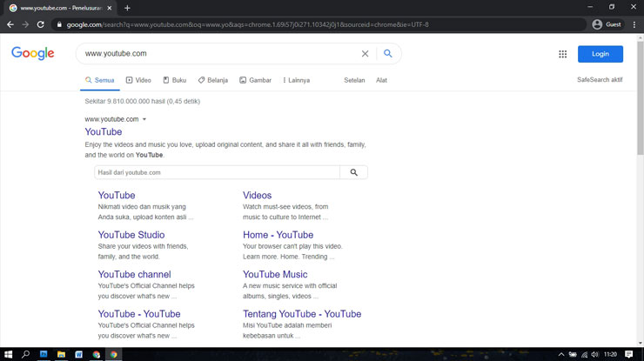
Task: Open the notification center icon
Action: pos(629,354)
